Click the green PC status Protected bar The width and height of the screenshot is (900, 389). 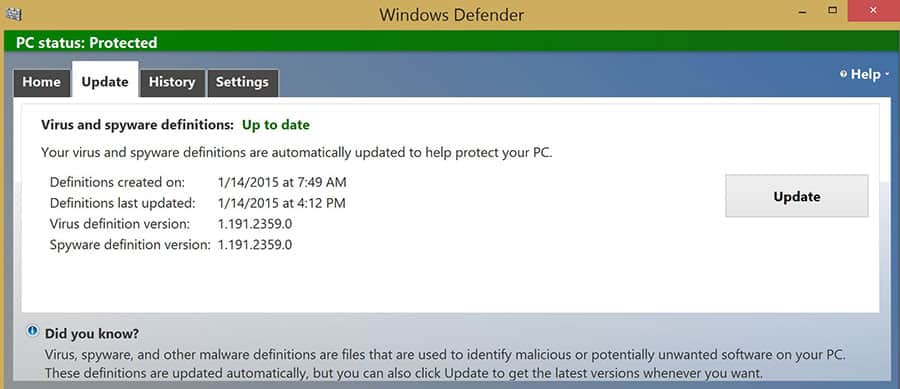point(450,42)
